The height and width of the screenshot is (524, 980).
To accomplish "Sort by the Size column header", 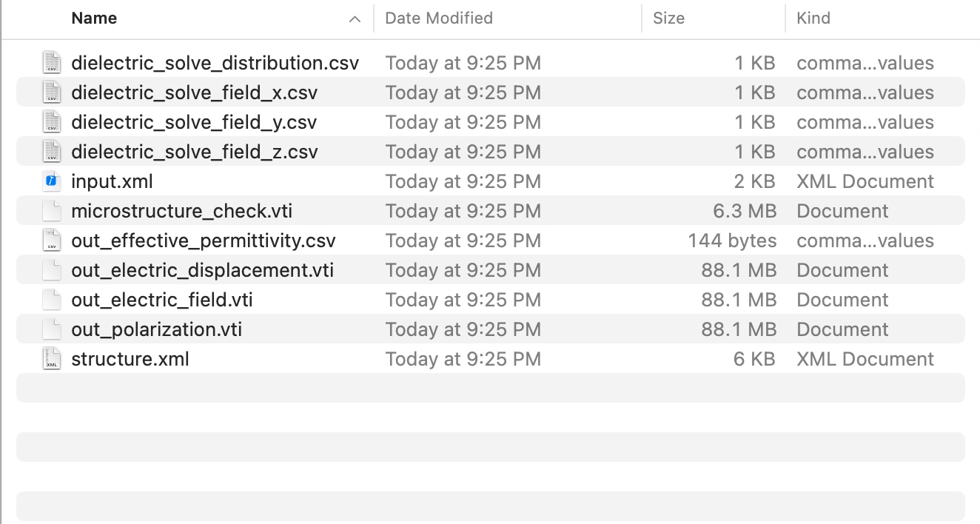I will point(668,19).
